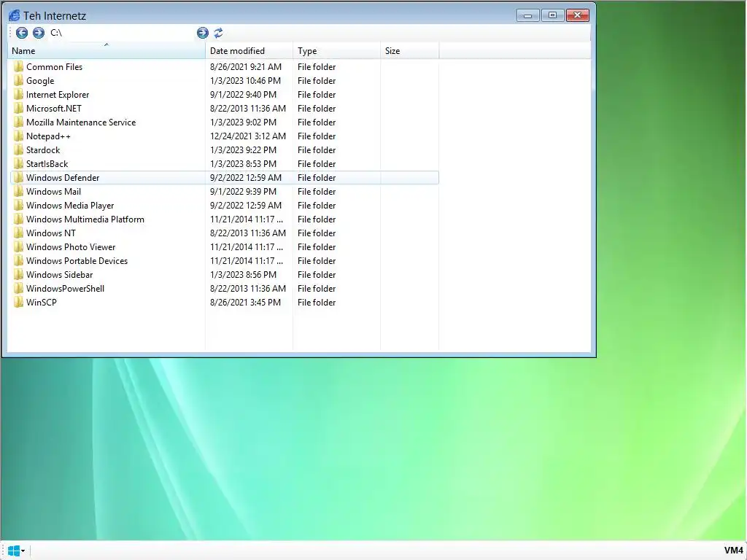Sort by the Type column header
This screenshot has width=747, height=560.
coord(337,51)
